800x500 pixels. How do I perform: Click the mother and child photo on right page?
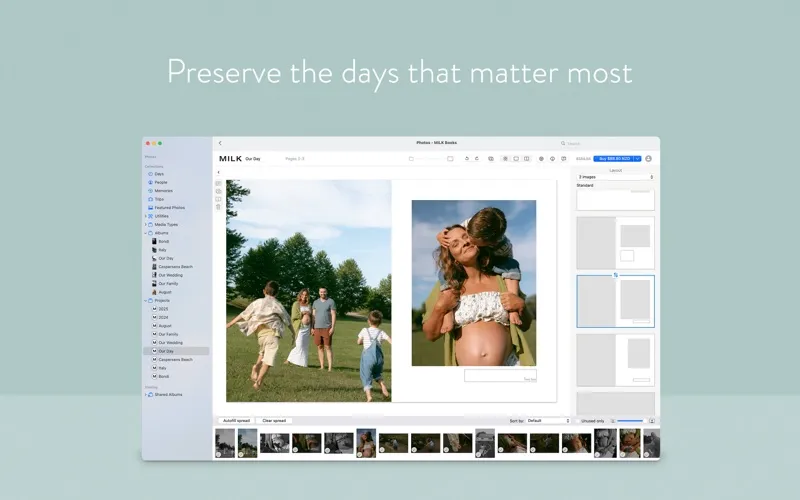(474, 283)
